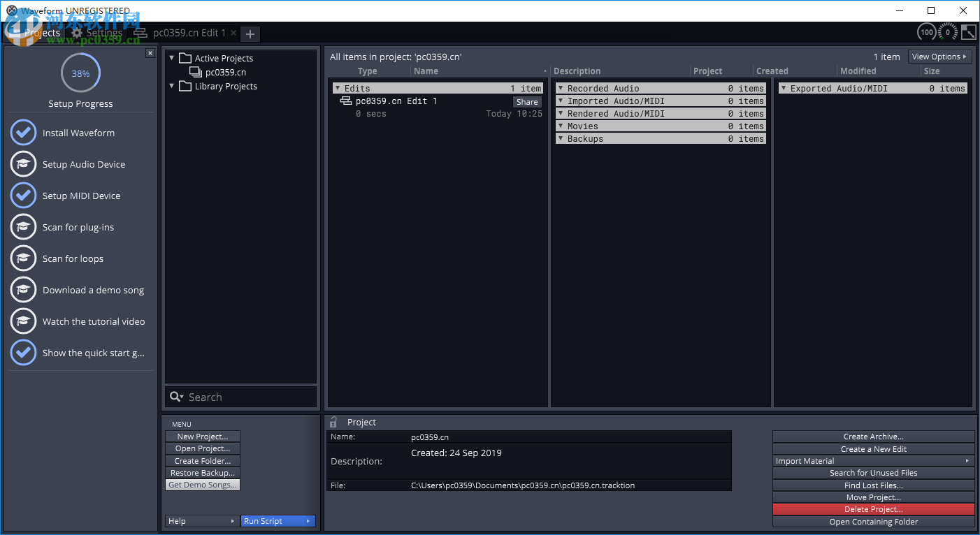Click the window scale icon top right
The width and height of the screenshot is (980, 535).
tap(968, 31)
